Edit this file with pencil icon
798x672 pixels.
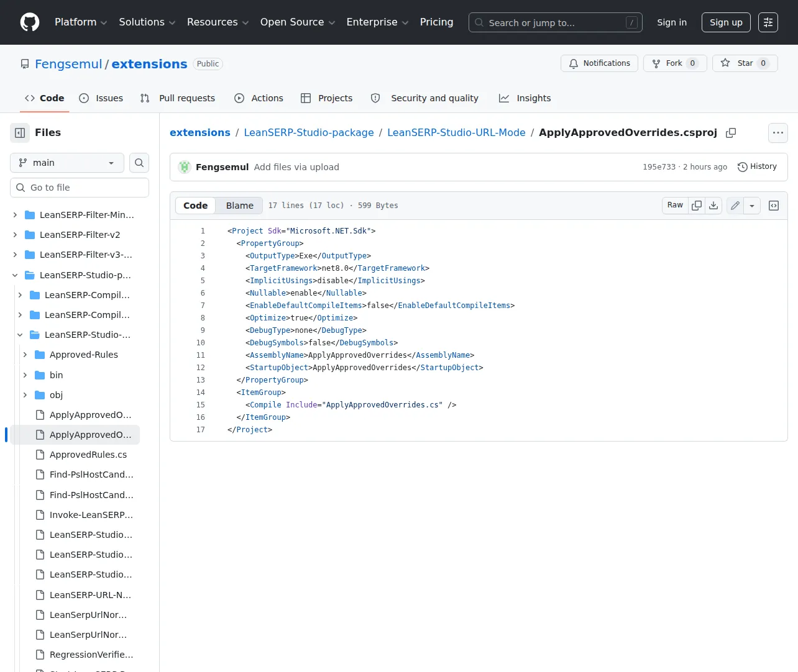click(x=735, y=206)
